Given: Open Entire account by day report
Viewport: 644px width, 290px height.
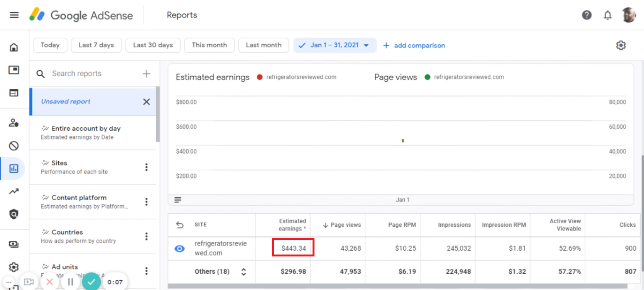Looking at the screenshot, I should (93, 132).
